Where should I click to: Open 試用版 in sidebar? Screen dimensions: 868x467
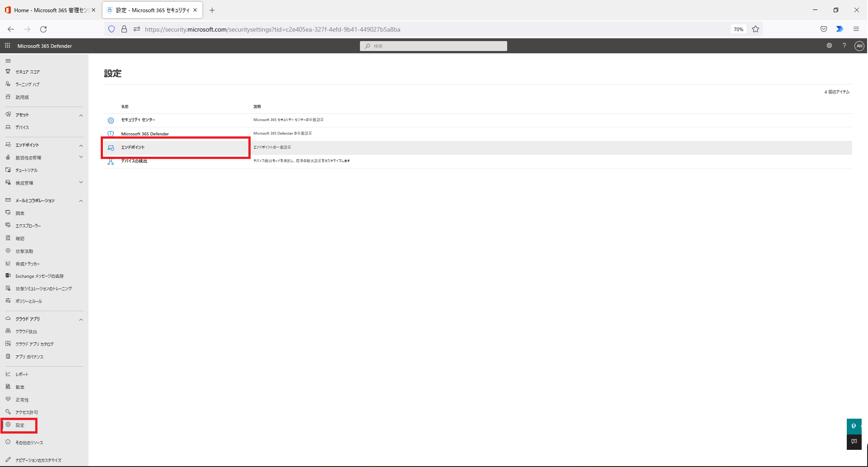22,97
